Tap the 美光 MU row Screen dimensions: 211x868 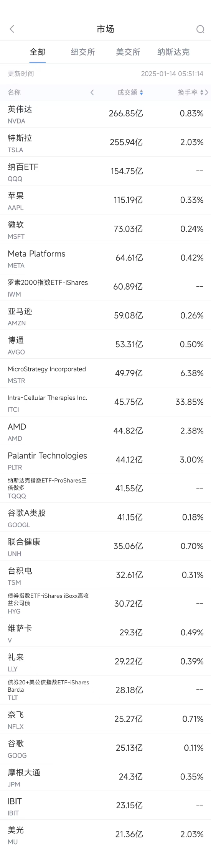click(105, 834)
